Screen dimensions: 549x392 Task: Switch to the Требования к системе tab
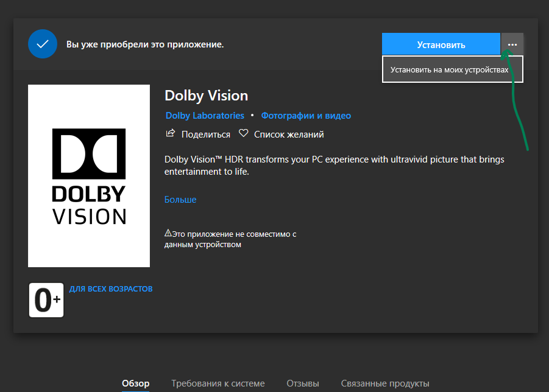[218, 383]
